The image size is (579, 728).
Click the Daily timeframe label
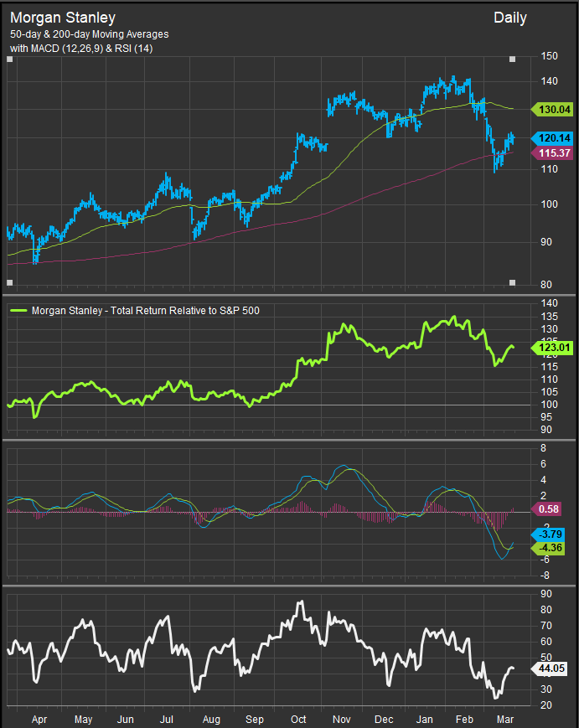(x=509, y=18)
